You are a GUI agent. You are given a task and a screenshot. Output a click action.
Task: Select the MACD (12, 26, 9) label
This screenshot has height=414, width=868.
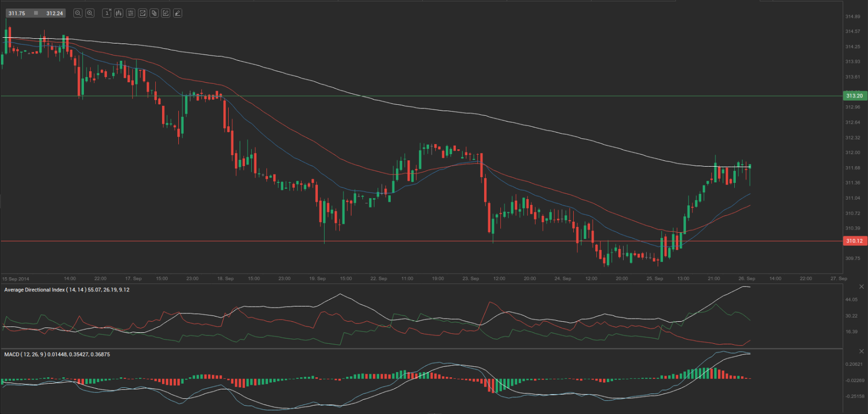pos(57,355)
